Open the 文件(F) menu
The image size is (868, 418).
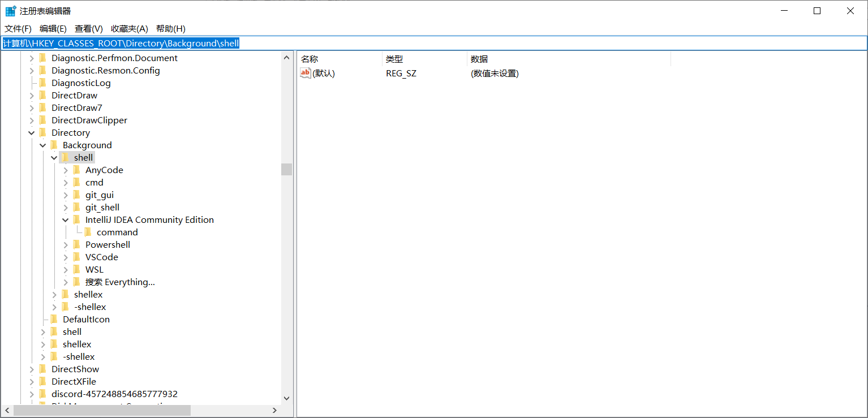[x=18, y=28]
